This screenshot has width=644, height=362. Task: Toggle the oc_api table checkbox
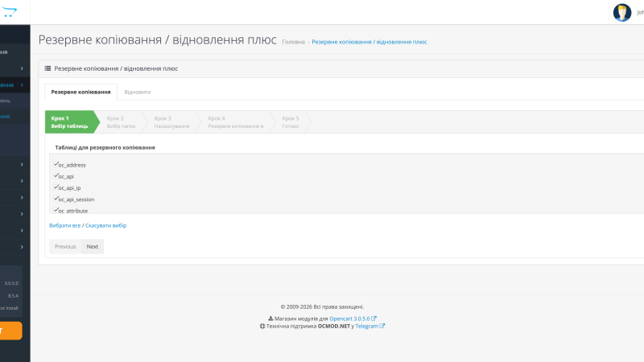tap(56, 175)
